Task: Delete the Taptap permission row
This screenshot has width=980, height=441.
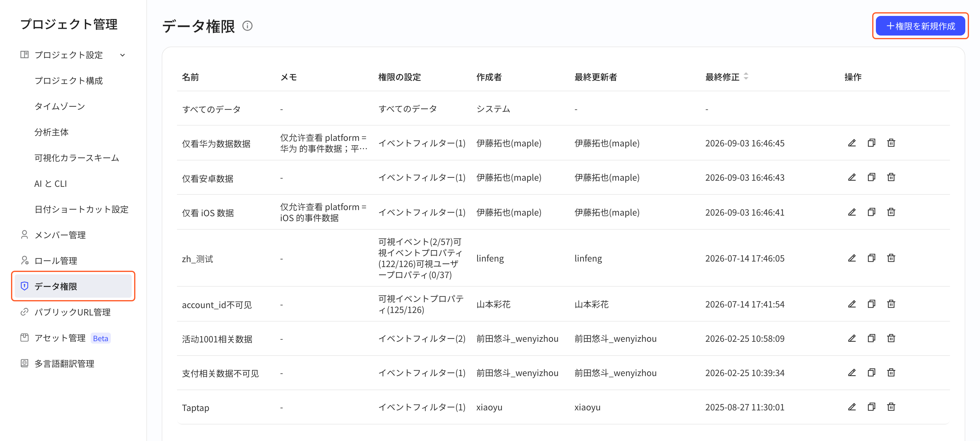Action: [891, 407]
